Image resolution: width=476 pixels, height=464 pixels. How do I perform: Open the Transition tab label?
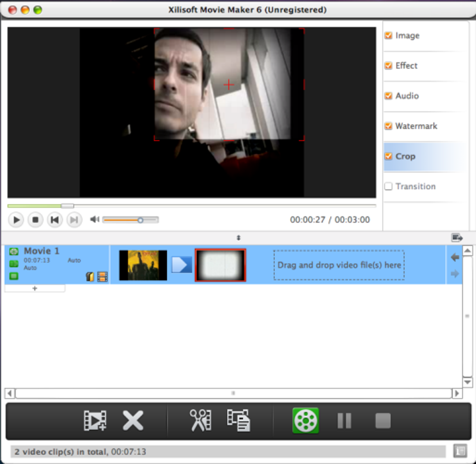pyautogui.click(x=416, y=186)
